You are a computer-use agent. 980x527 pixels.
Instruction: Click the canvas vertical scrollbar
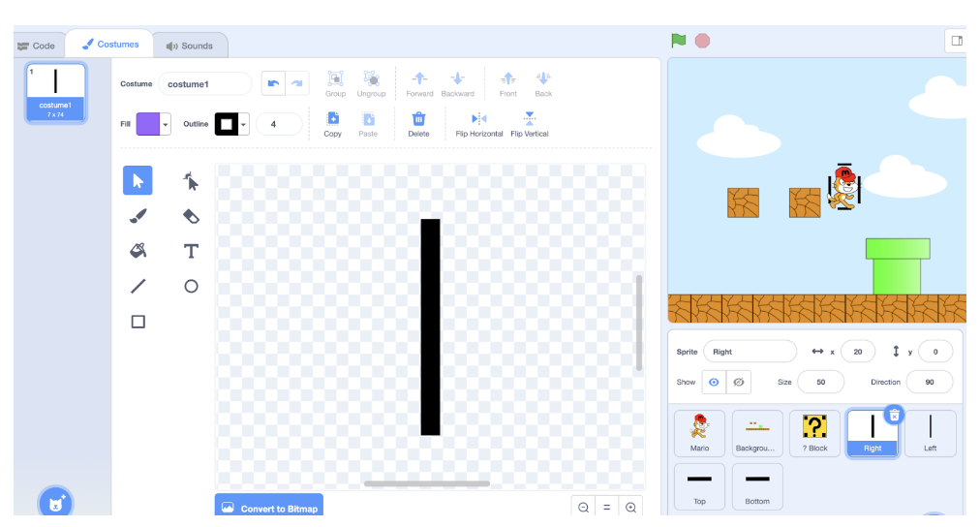coord(639,323)
